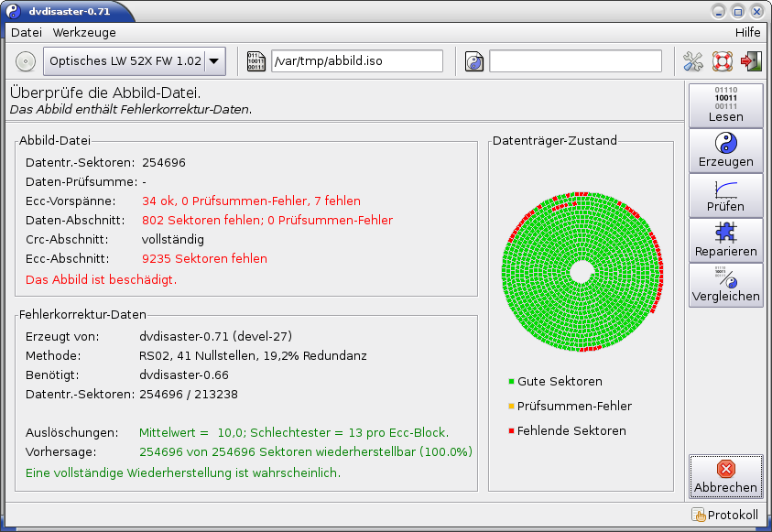The image size is (772, 532).
Task: Open help via the lifebuoy icon
Action: click(723, 61)
